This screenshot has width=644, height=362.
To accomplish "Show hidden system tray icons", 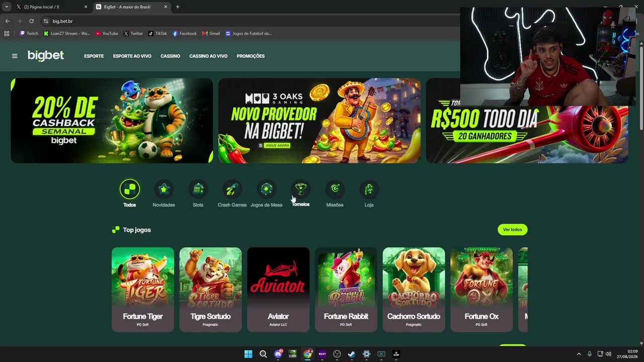I will pos(579,354).
